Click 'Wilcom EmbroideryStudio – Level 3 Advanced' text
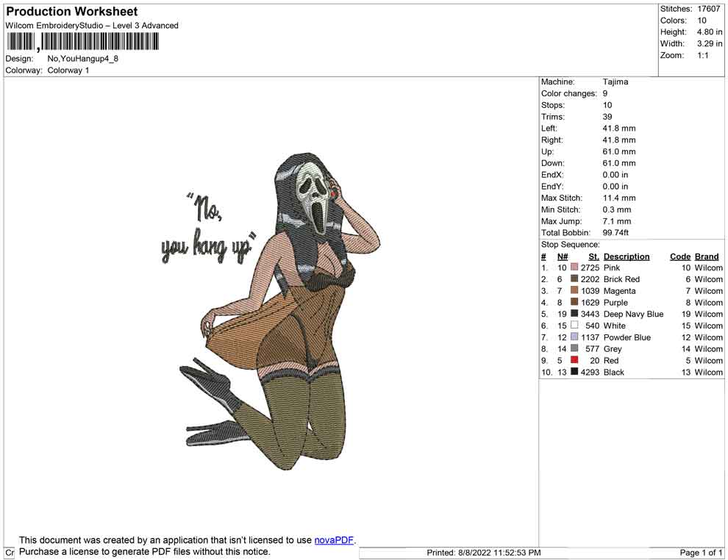 pos(92,26)
